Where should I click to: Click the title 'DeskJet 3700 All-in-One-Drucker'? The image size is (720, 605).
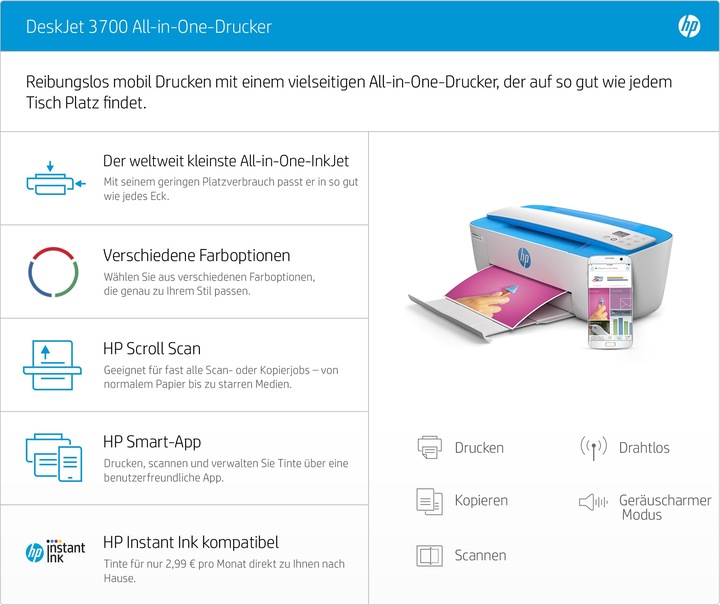(149, 27)
